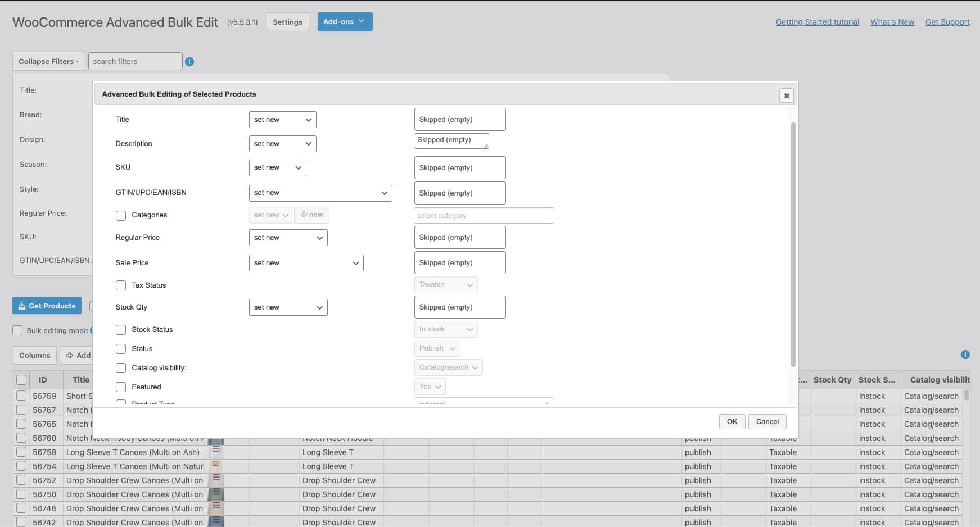Image resolution: width=980 pixels, height=527 pixels.
Task: Click the new category button
Action: (311, 215)
